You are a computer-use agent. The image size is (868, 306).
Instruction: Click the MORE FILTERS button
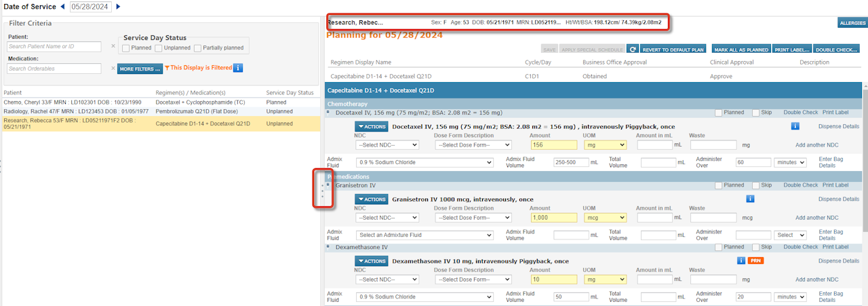click(x=139, y=69)
